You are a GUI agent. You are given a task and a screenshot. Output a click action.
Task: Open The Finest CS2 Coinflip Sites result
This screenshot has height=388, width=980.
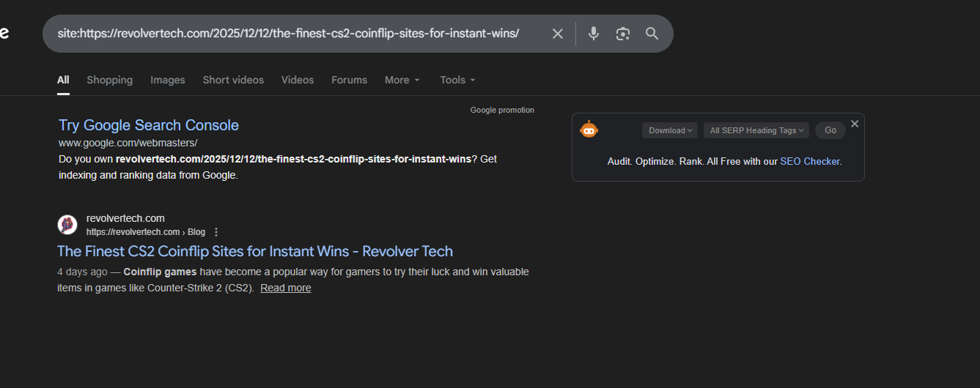pos(255,251)
